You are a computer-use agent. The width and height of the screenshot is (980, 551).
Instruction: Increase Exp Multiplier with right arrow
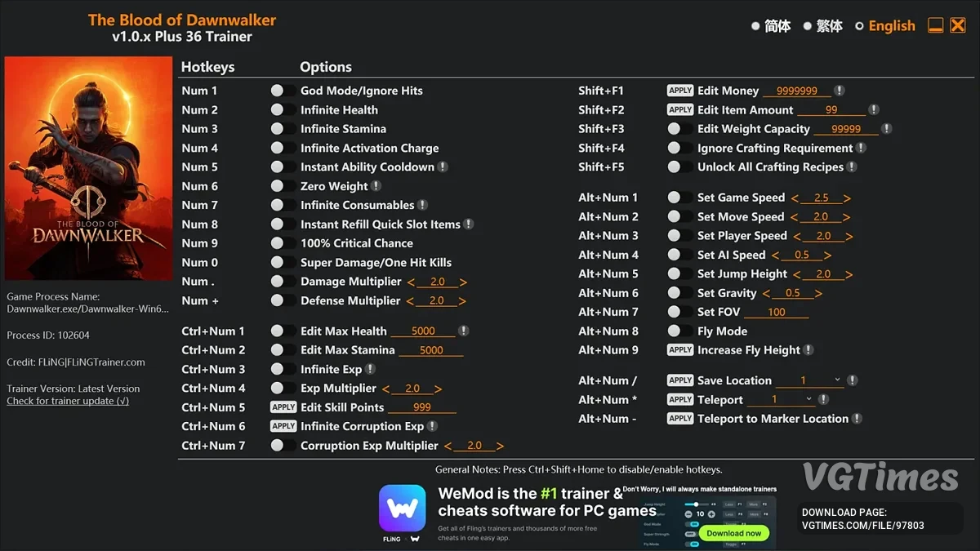click(x=438, y=389)
